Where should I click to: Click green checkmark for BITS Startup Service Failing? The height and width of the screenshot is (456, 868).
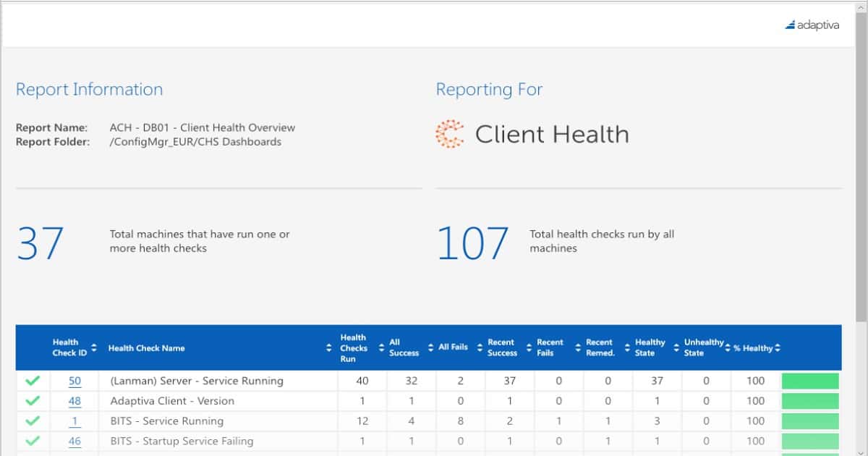[x=33, y=441]
